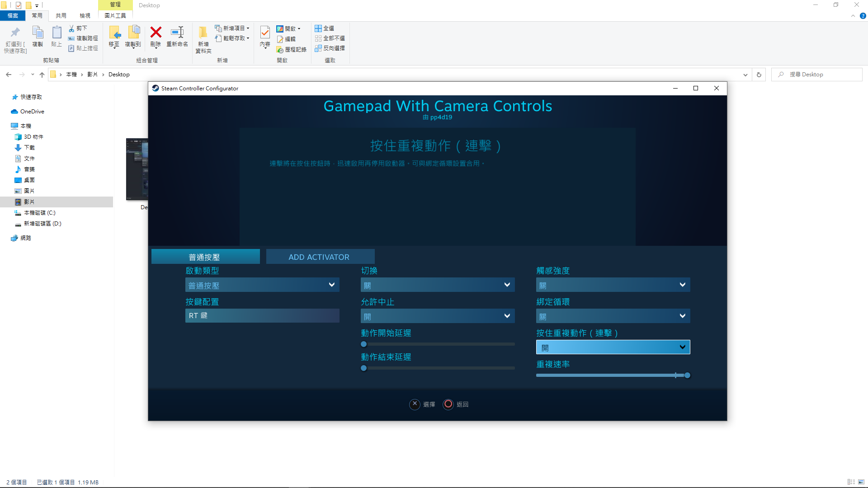Open the 觸感強度 dropdown

pos(613,285)
